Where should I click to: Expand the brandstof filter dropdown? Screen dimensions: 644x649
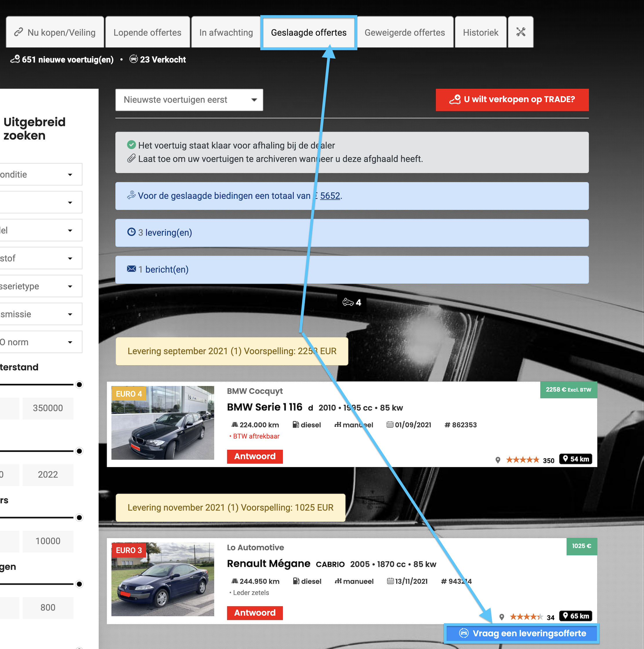pos(41,258)
